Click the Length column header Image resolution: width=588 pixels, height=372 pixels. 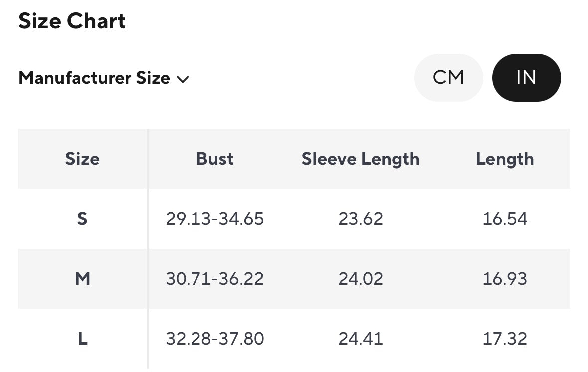(505, 159)
